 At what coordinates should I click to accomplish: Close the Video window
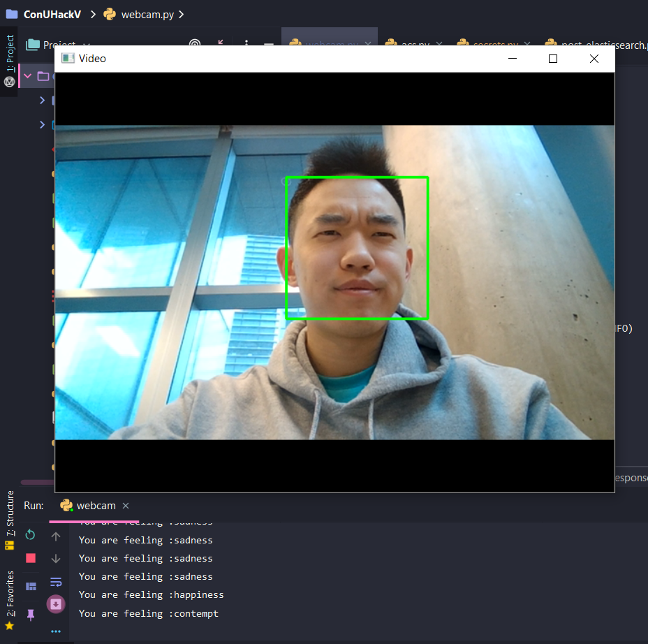point(594,58)
